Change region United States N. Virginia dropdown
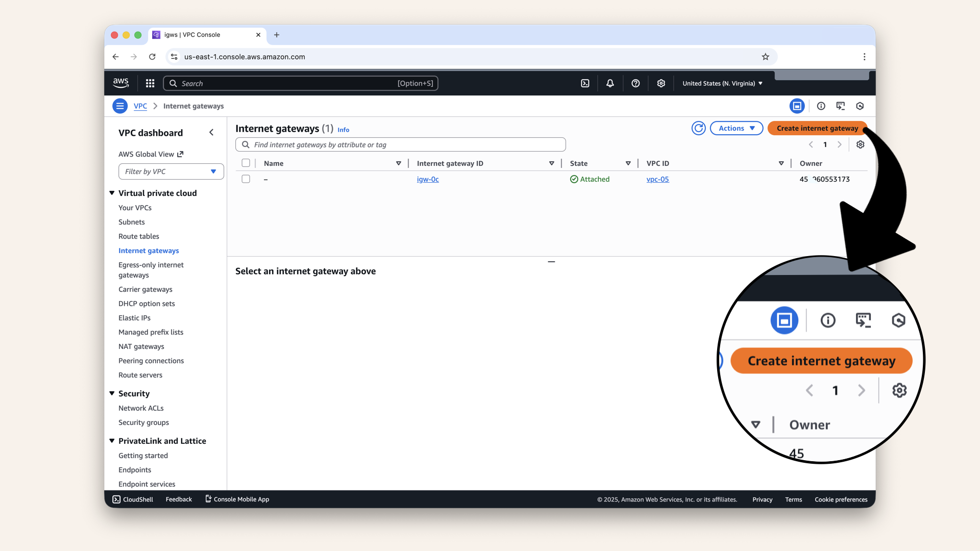This screenshot has width=980, height=551. click(x=722, y=83)
